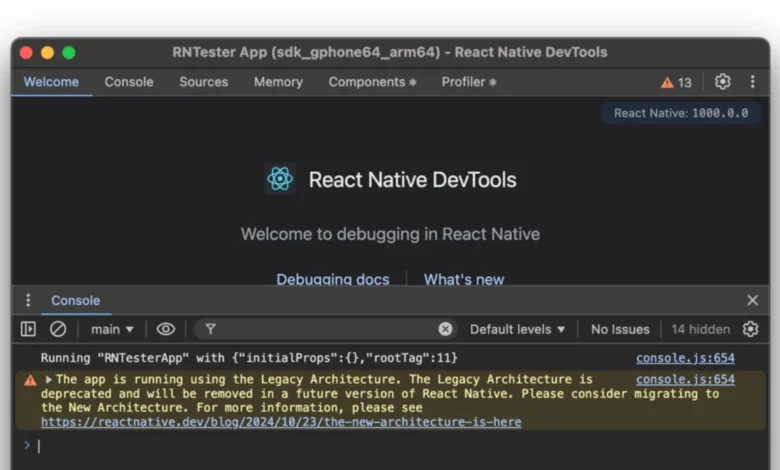Close the console drawer

(x=752, y=300)
